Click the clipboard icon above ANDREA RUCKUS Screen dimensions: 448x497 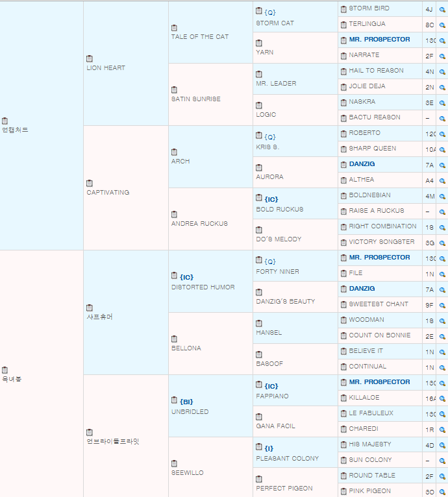pos(174,215)
